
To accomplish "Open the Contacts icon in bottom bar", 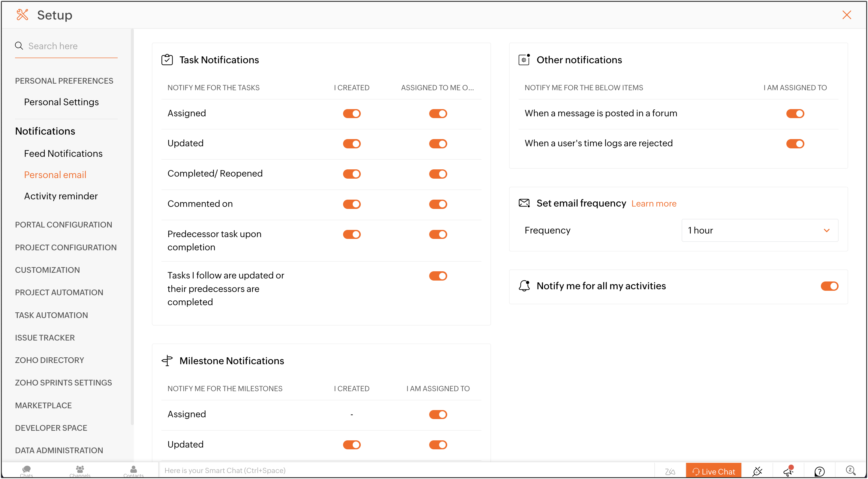I will point(134,471).
